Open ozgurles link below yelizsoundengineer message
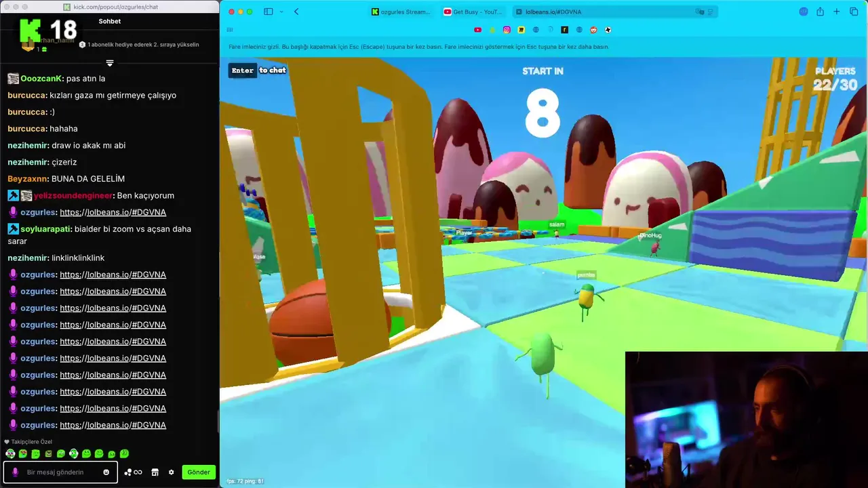Image resolution: width=868 pixels, height=488 pixels. (113, 212)
